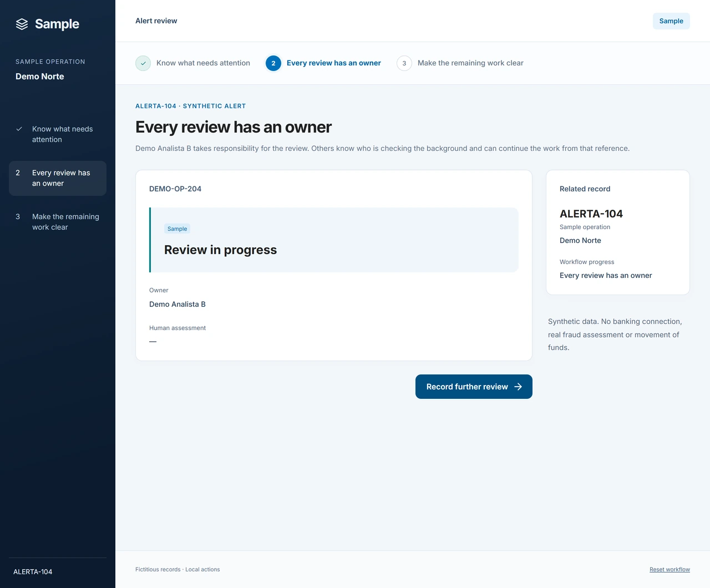Click the step 3 circle in top stepper
The width and height of the screenshot is (710, 588).
pos(404,63)
